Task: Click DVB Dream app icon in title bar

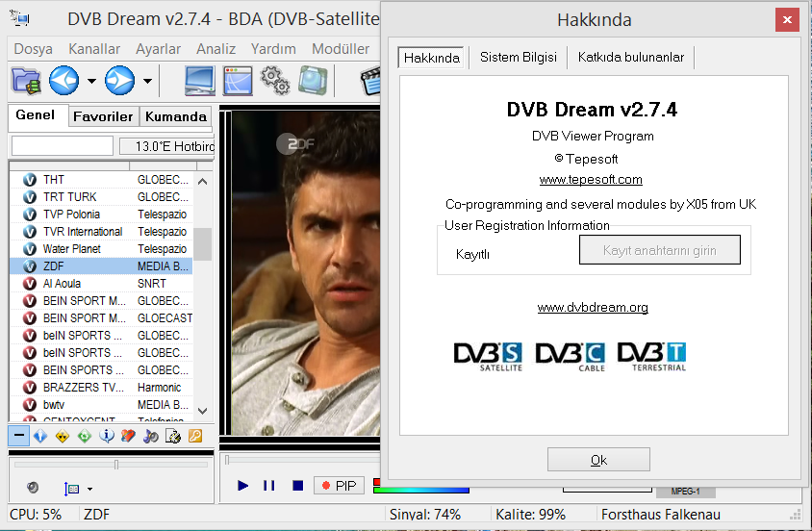Action: click(19, 18)
